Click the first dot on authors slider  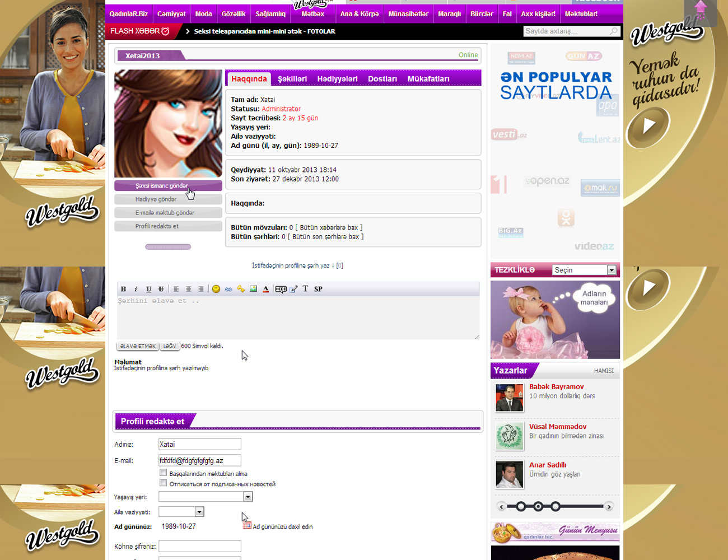pos(521,507)
